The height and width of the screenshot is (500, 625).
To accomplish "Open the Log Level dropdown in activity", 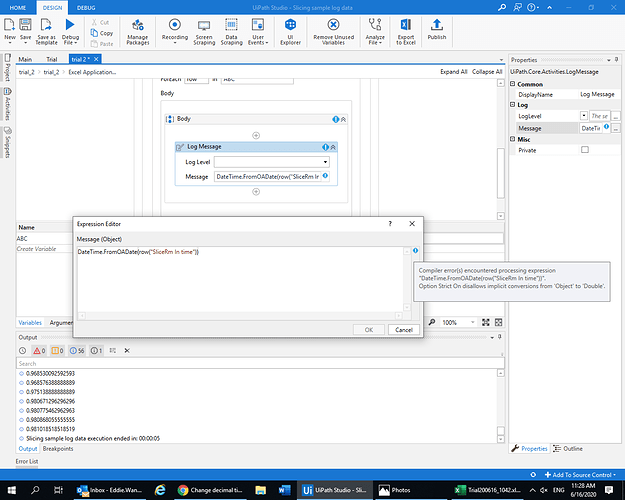I will click(325, 161).
